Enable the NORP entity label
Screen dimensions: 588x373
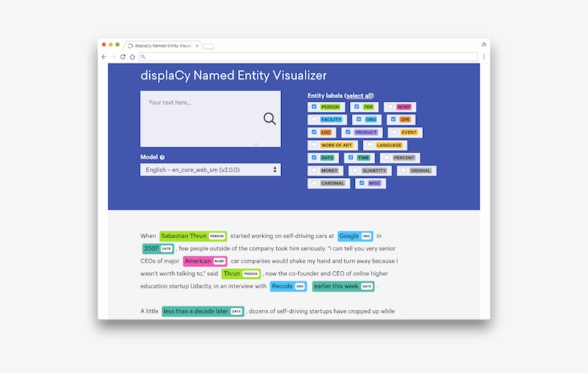390,107
